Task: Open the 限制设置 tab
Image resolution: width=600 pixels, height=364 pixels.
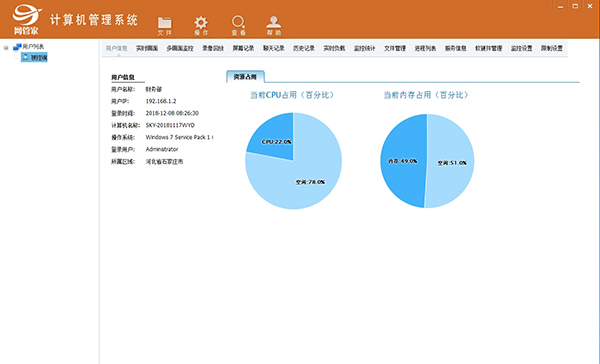Action: pyautogui.click(x=552, y=48)
